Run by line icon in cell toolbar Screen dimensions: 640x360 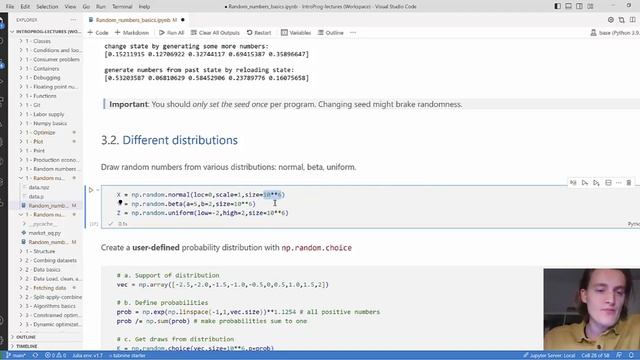(573, 183)
